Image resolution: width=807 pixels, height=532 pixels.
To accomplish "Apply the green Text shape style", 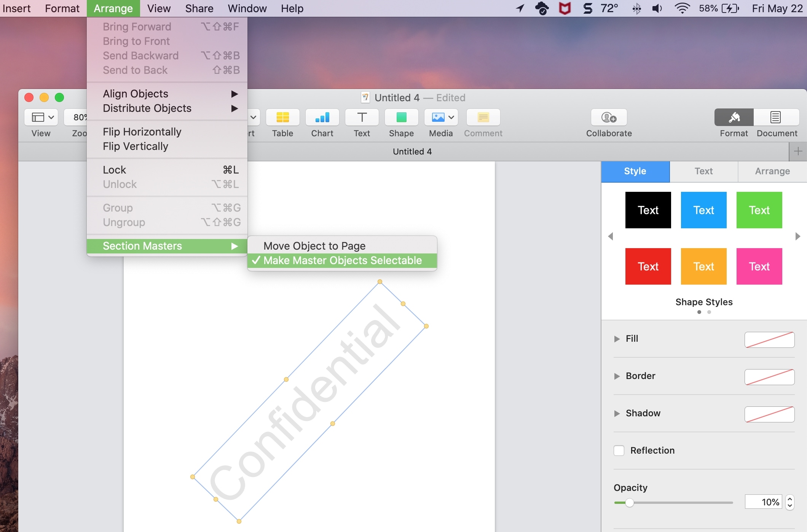I will [759, 210].
